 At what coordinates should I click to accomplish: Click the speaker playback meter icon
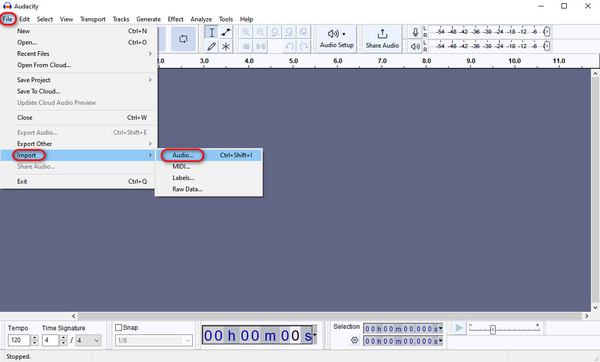click(415, 47)
